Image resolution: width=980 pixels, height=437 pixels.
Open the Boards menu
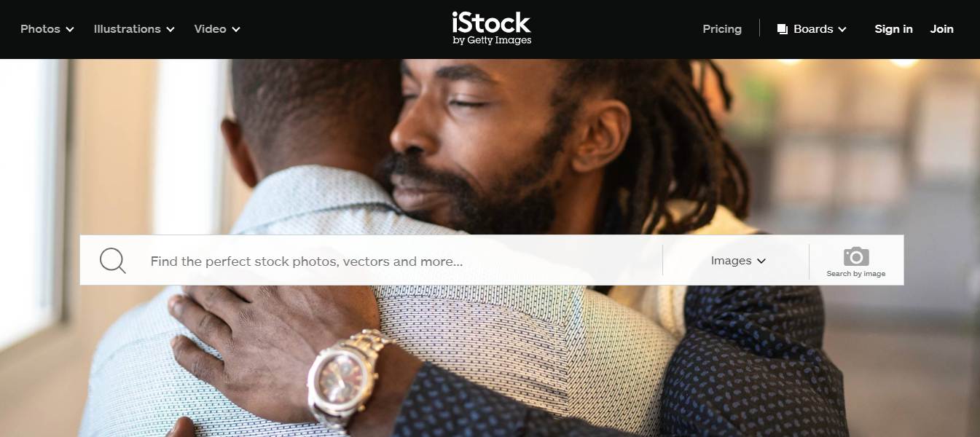(812, 29)
